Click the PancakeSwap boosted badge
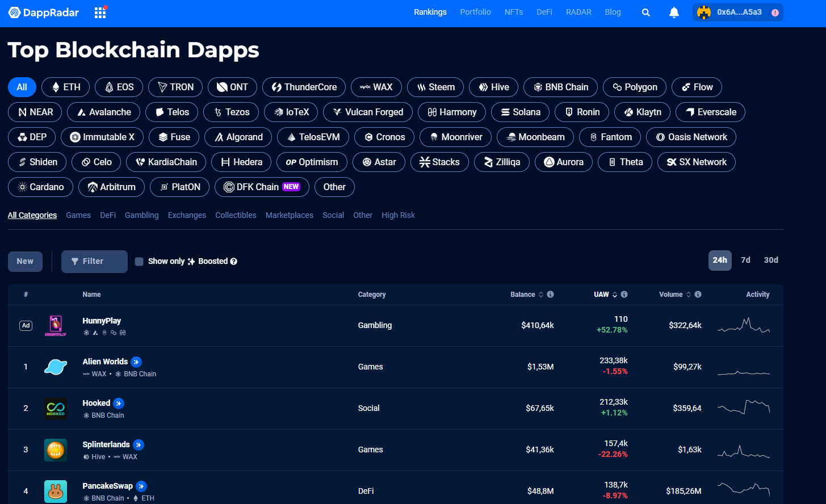This screenshot has width=826, height=504. point(141,486)
